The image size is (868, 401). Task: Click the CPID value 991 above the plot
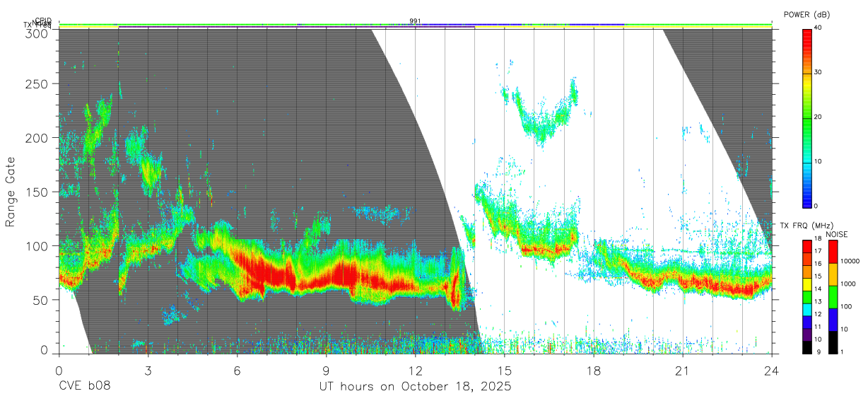pyautogui.click(x=415, y=21)
